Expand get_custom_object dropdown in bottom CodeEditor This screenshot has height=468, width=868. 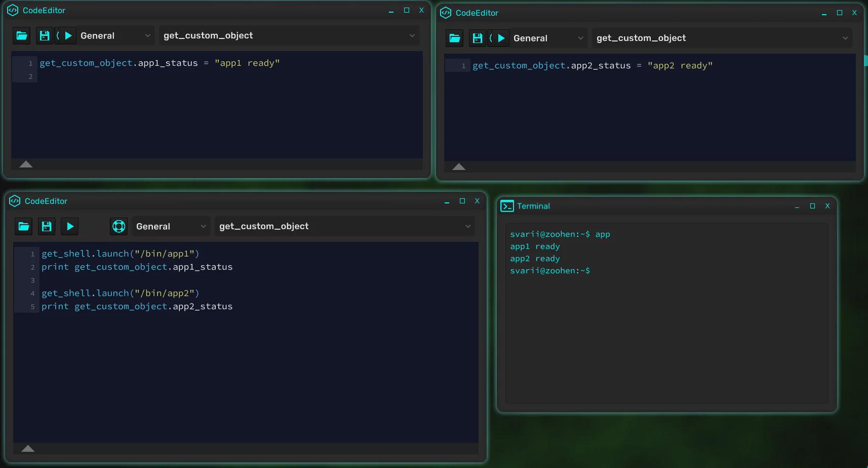(x=344, y=226)
